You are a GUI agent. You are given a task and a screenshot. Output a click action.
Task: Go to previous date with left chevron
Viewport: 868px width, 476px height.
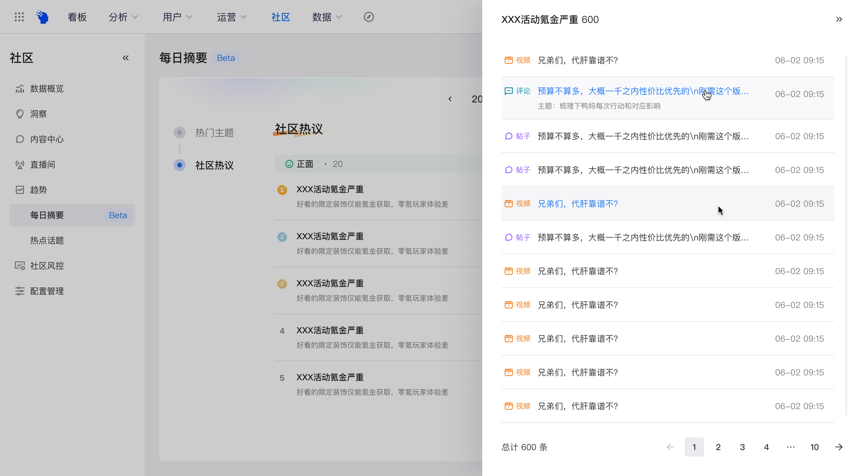tap(450, 99)
